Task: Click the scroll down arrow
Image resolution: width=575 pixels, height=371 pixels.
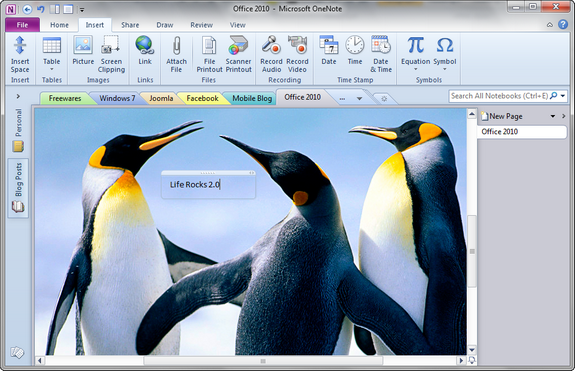Action: click(472, 350)
